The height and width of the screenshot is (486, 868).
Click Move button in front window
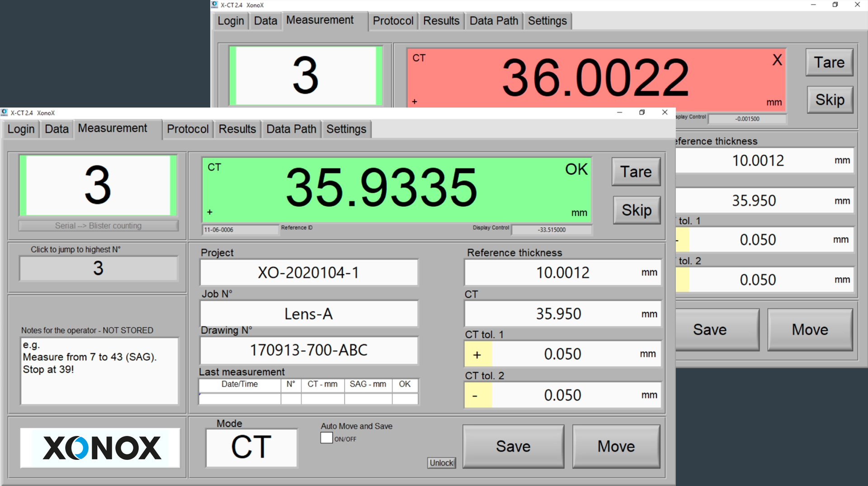pos(616,446)
